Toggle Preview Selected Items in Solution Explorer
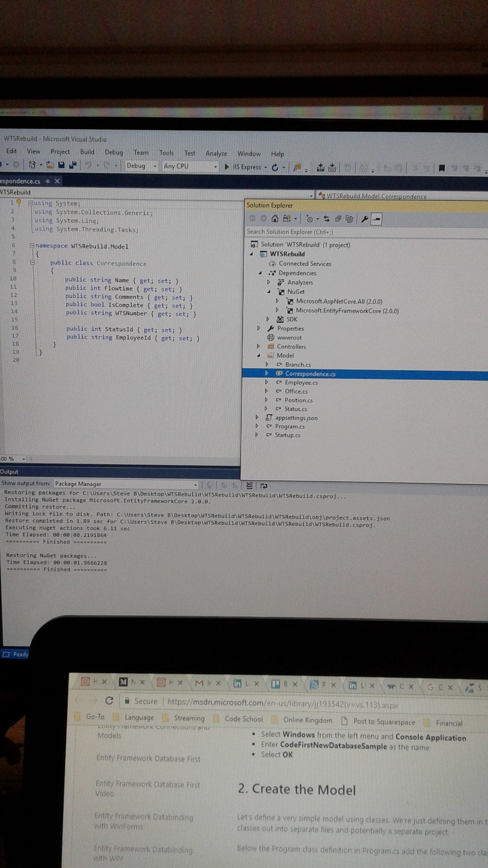The height and width of the screenshot is (868, 488). coord(376,219)
